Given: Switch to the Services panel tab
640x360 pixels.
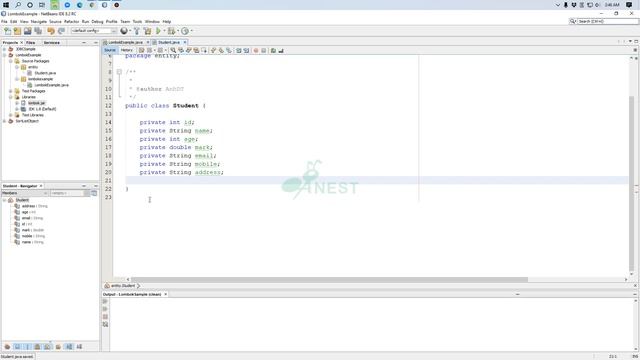Looking at the screenshot, I should [52, 42].
